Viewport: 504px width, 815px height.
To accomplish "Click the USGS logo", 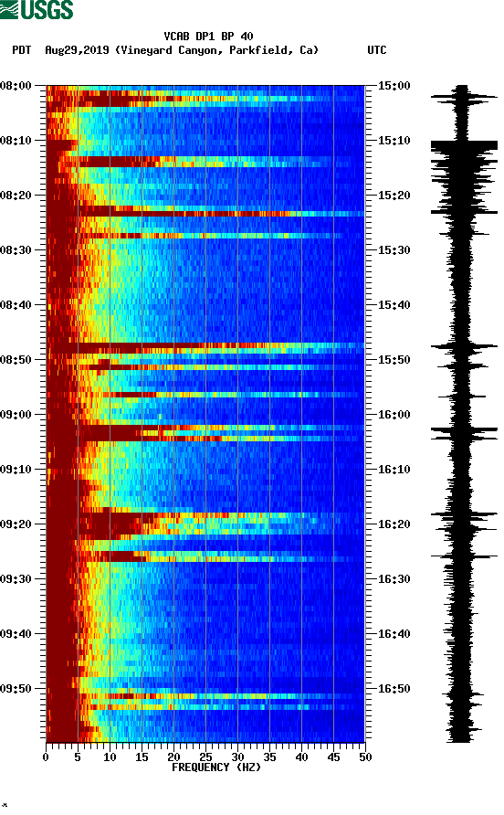I will coord(37,9).
